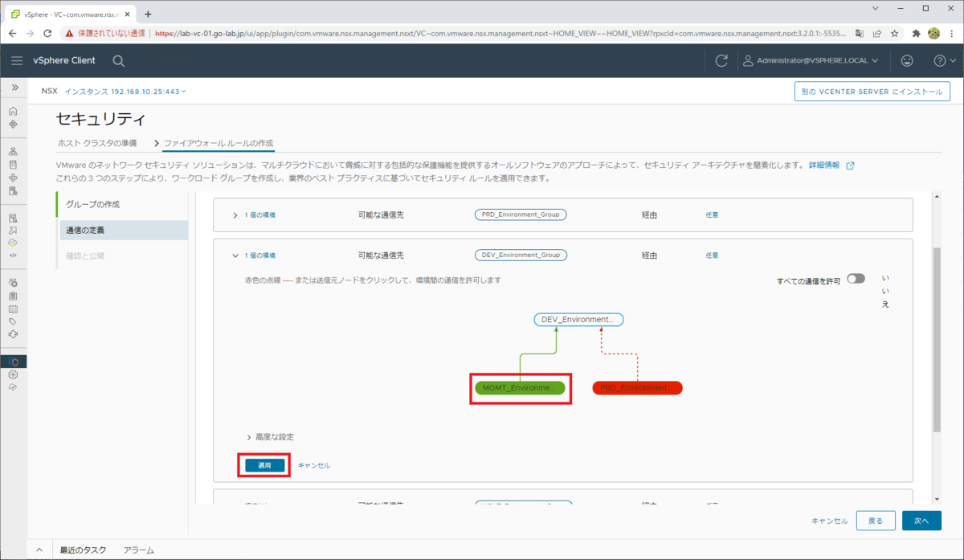
Task: Expand the bottom tasks panel chevron
Action: (x=39, y=550)
